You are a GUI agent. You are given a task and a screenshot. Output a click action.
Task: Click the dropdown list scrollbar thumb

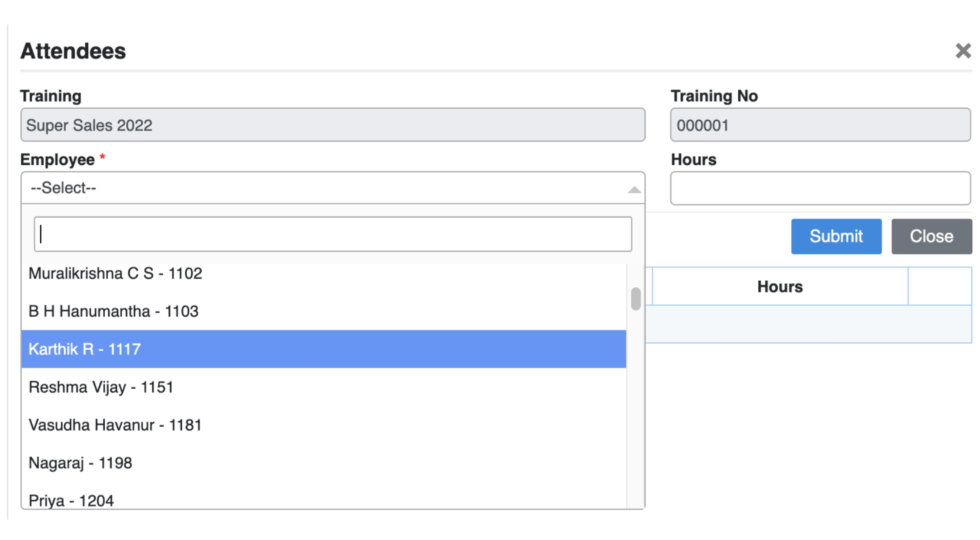[636, 299]
